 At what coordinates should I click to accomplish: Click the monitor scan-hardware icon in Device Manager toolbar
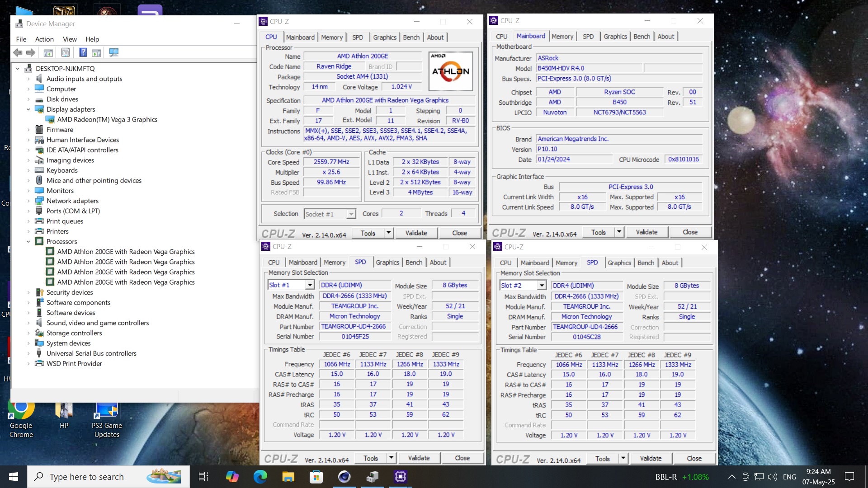click(114, 52)
